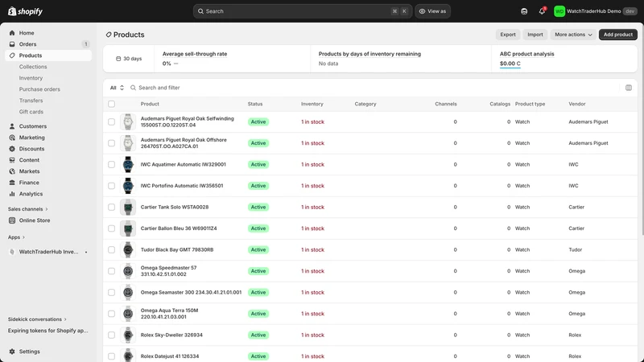Click the Customers person icon

tap(12, 126)
